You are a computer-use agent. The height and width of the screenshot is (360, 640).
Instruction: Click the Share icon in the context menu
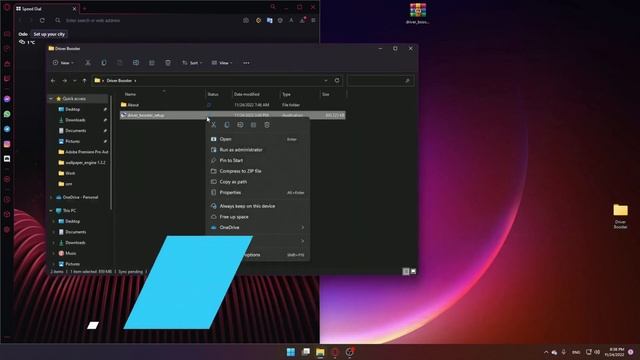click(253, 125)
